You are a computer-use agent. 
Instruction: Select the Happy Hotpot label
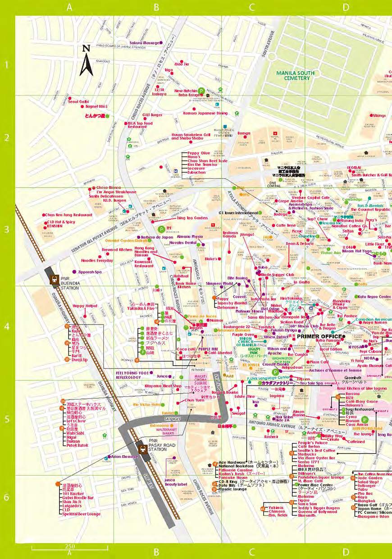[85, 306]
